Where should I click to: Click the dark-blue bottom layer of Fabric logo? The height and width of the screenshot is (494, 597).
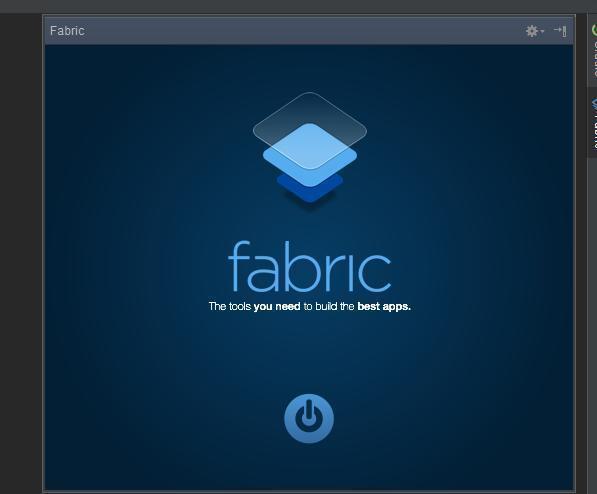(310, 190)
